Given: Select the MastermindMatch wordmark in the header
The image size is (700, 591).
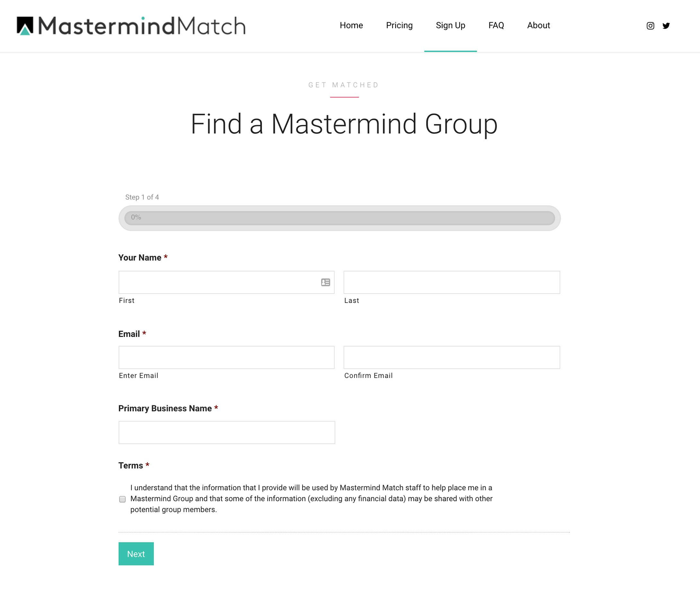Looking at the screenshot, I should pos(141,26).
